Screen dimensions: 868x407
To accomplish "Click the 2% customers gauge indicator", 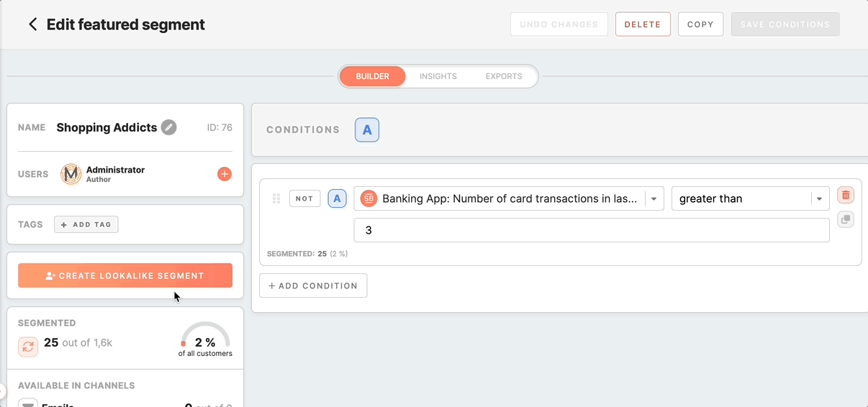I will [205, 339].
